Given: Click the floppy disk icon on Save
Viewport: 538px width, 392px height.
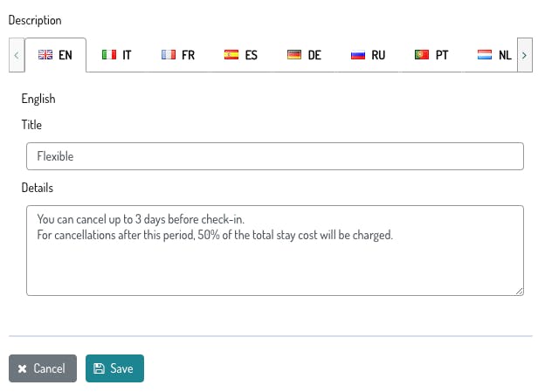Looking at the screenshot, I should tap(99, 368).
